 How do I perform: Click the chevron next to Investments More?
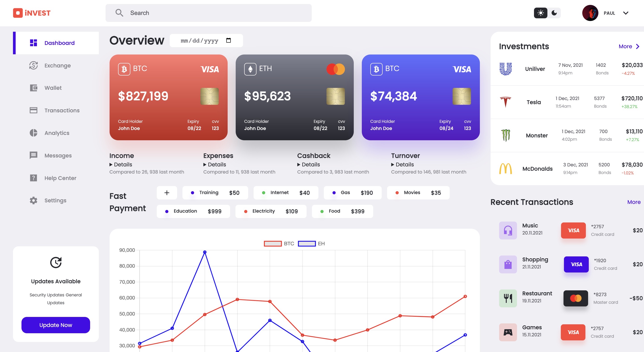pyautogui.click(x=638, y=46)
